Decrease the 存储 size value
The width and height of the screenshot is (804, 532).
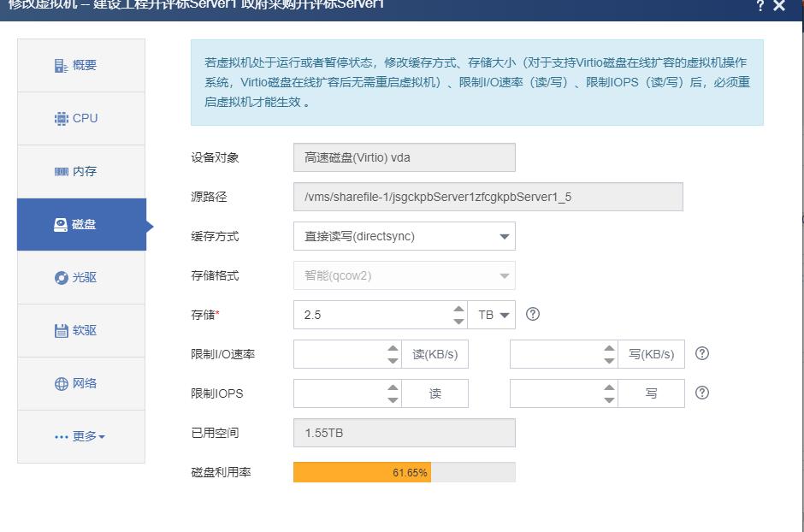point(459,322)
